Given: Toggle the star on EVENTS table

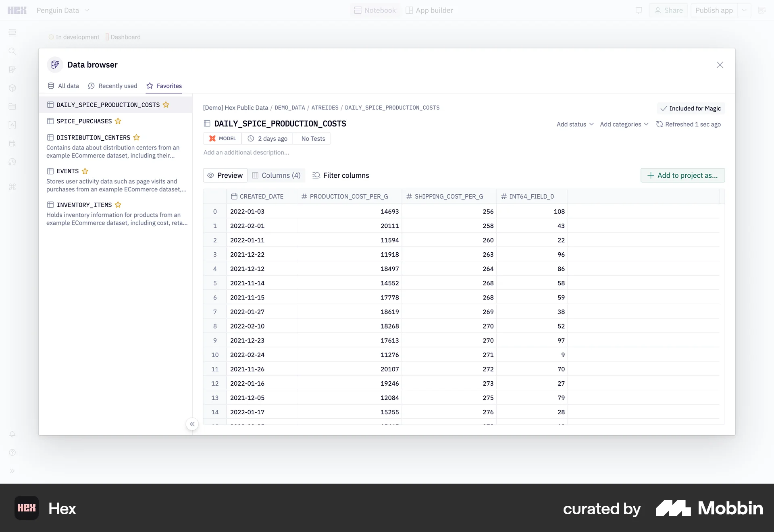Looking at the screenshot, I should (x=85, y=171).
